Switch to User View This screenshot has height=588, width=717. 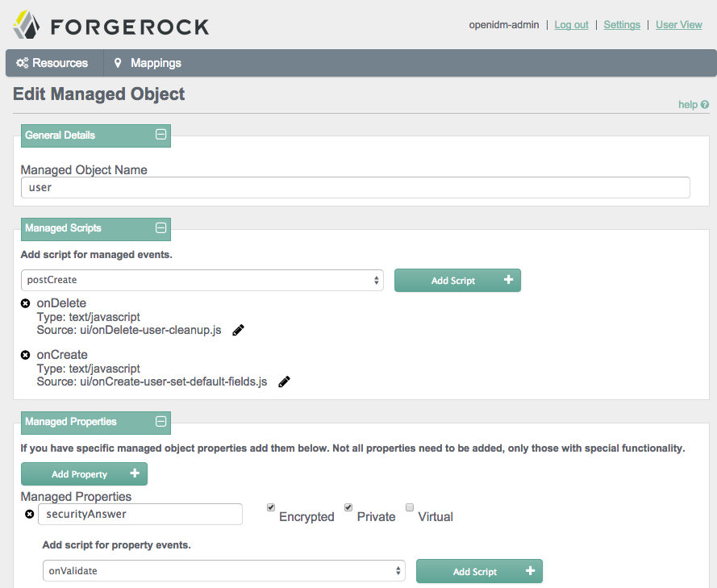(678, 25)
